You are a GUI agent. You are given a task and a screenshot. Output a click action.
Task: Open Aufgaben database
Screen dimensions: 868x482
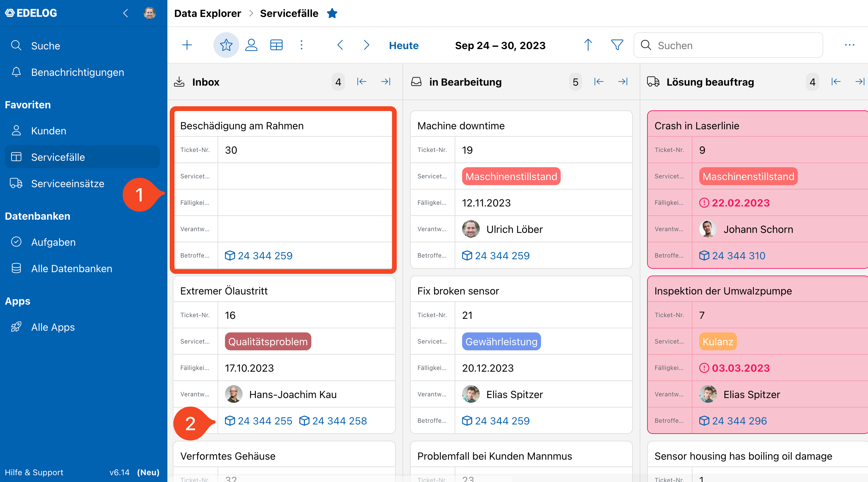point(82,242)
